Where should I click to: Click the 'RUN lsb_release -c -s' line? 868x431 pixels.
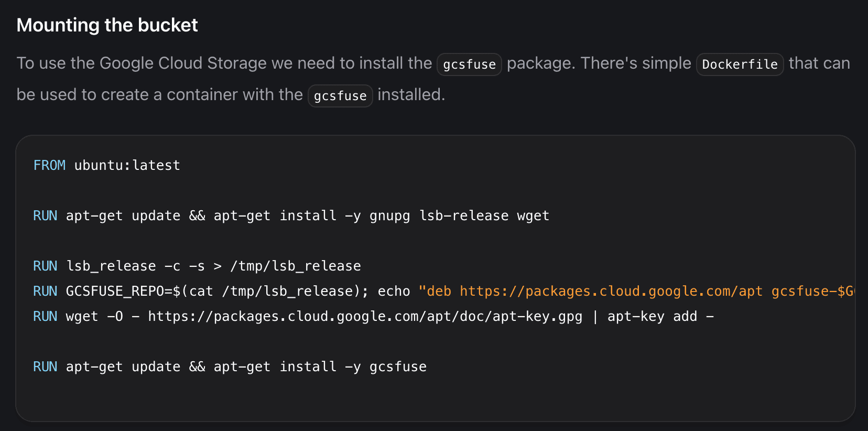pyautogui.click(x=197, y=266)
